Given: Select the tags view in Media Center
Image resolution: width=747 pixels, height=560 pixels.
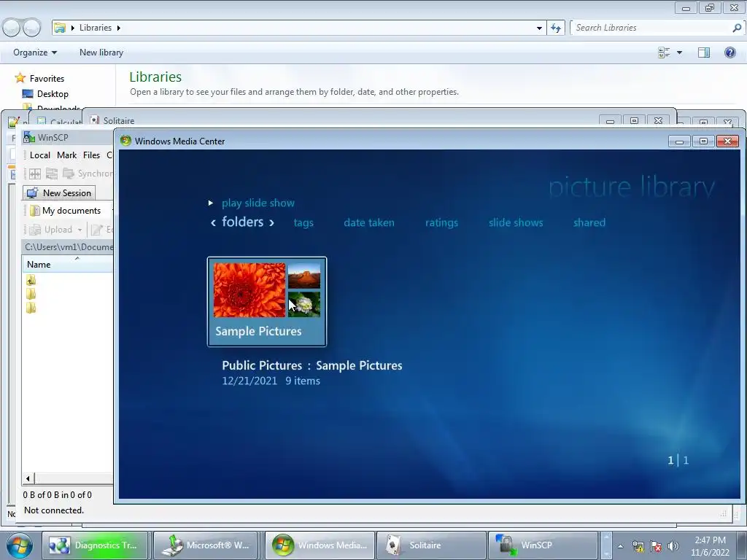Looking at the screenshot, I should pos(303,223).
